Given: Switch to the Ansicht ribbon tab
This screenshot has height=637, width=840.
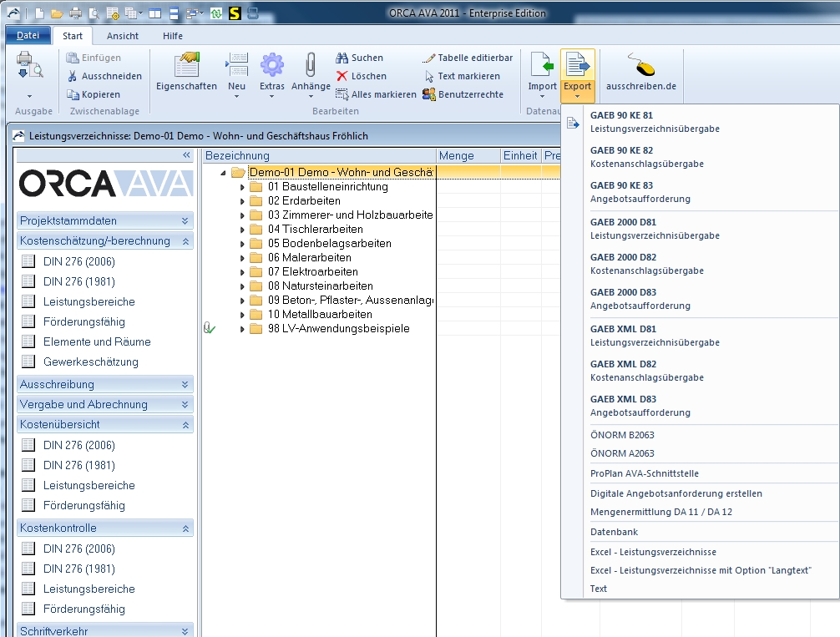Looking at the screenshot, I should coord(123,36).
